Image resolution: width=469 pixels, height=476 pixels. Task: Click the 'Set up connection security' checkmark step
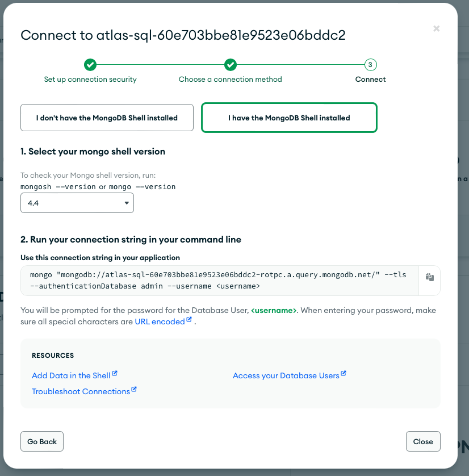click(90, 65)
